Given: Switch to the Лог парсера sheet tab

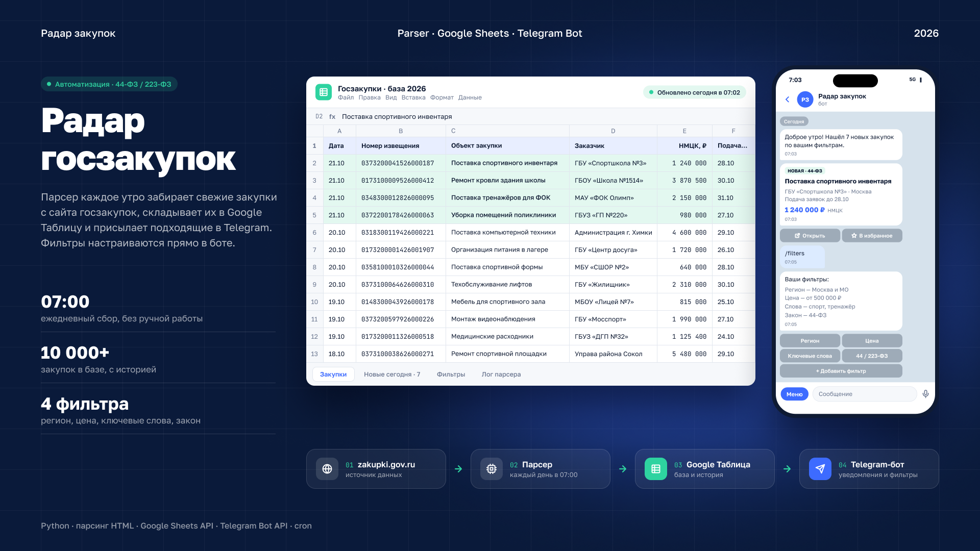Looking at the screenshot, I should click(x=501, y=374).
